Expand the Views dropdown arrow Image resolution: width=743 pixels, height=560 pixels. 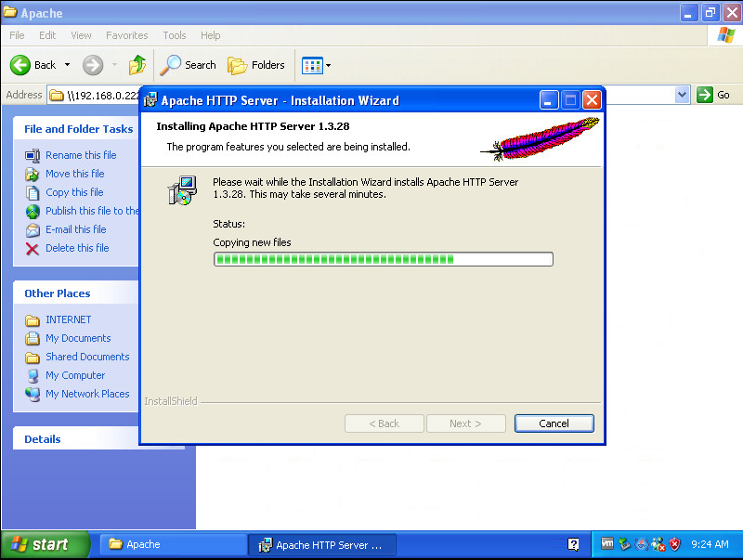coord(329,65)
